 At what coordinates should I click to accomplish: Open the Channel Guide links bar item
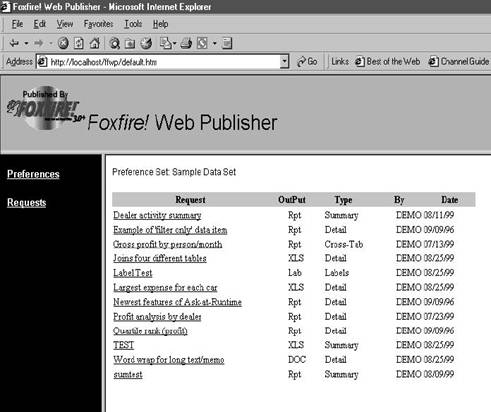[x=459, y=62]
